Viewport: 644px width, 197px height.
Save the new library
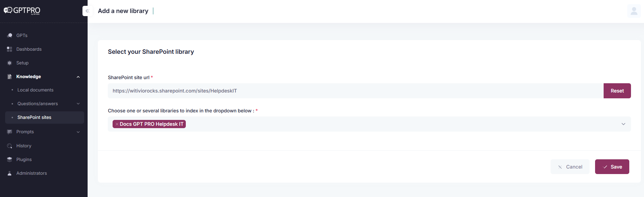[x=612, y=167]
